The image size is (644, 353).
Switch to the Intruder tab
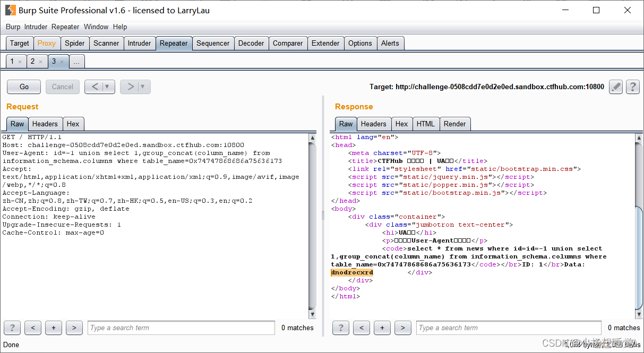point(140,43)
